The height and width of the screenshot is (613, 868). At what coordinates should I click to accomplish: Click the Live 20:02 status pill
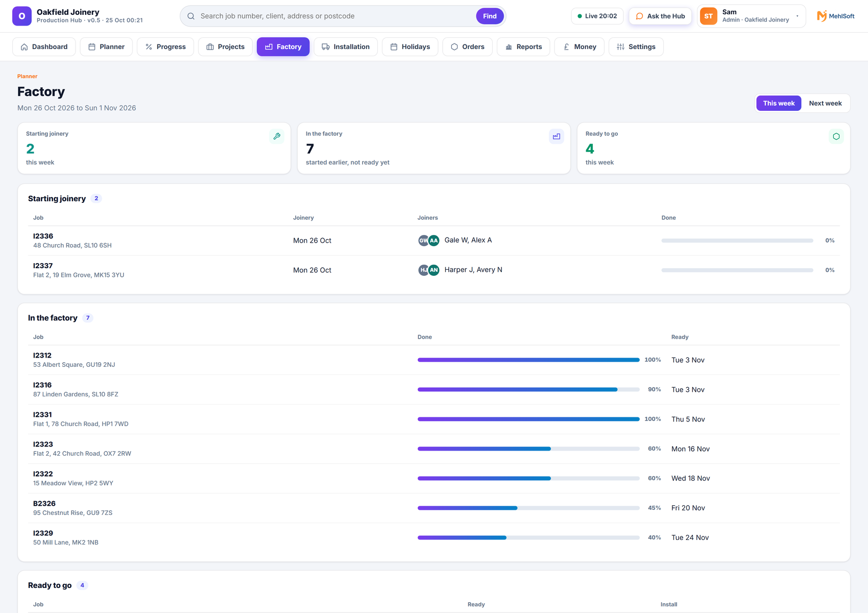click(597, 16)
